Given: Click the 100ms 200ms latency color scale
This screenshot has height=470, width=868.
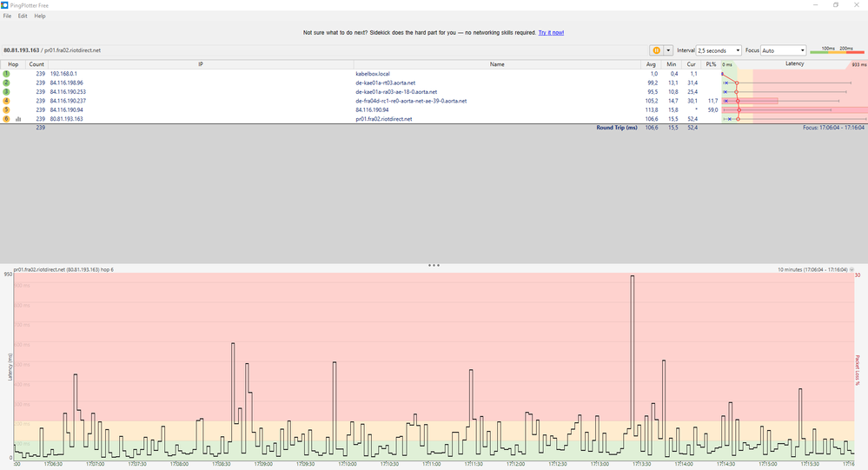Looking at the screenshot, I should click(837, 50).
